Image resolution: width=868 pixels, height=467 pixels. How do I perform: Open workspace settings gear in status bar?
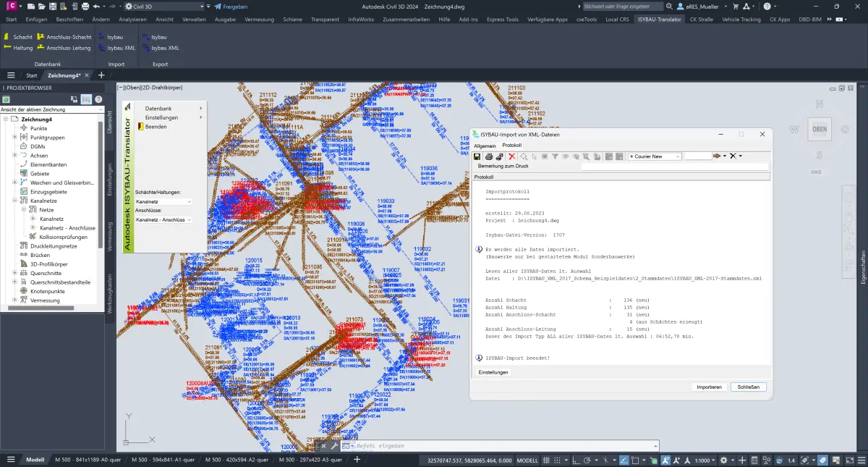723,460
